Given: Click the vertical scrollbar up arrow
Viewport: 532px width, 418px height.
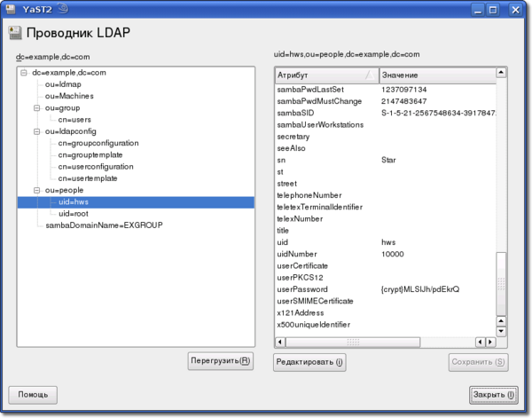Looking at the screenshot, I should [x=502, y=74].
